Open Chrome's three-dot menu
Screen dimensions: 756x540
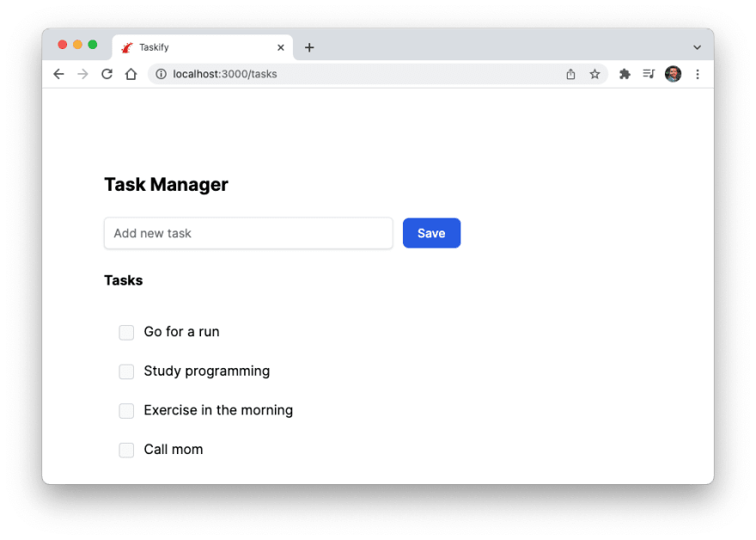698,74
